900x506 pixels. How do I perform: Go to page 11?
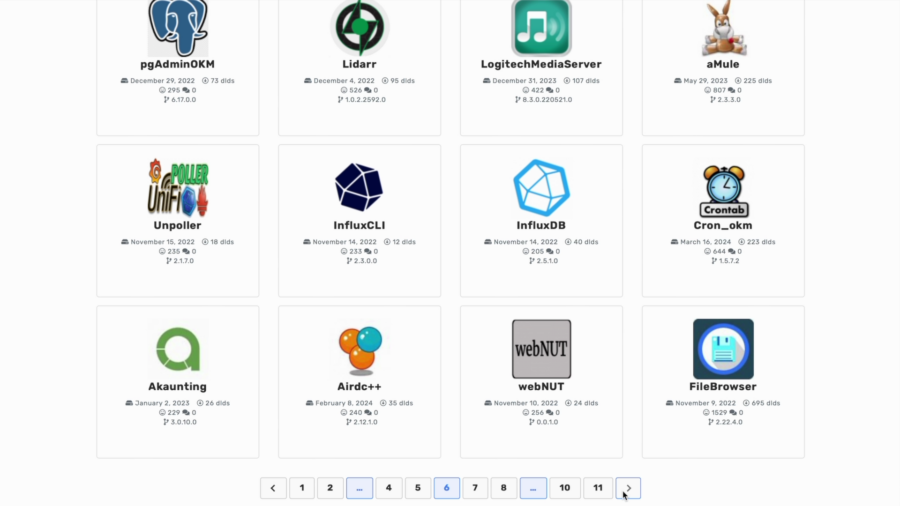[598, 488]
